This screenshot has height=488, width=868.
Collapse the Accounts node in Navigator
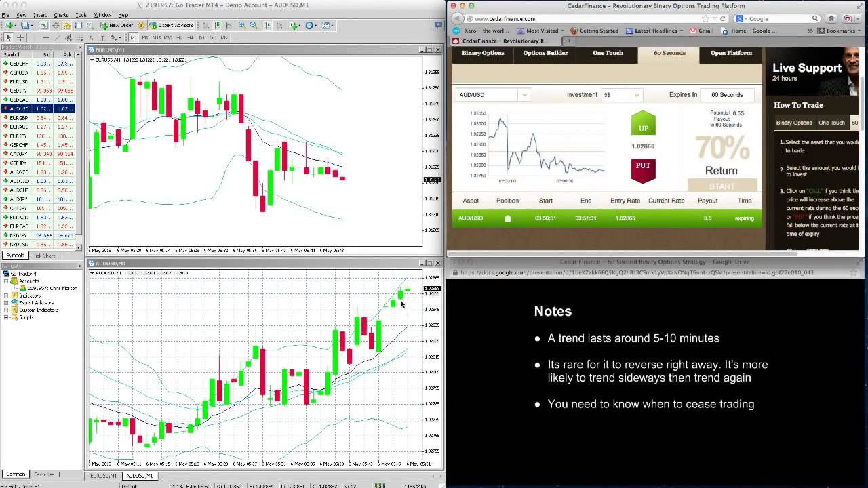point(6,281)
